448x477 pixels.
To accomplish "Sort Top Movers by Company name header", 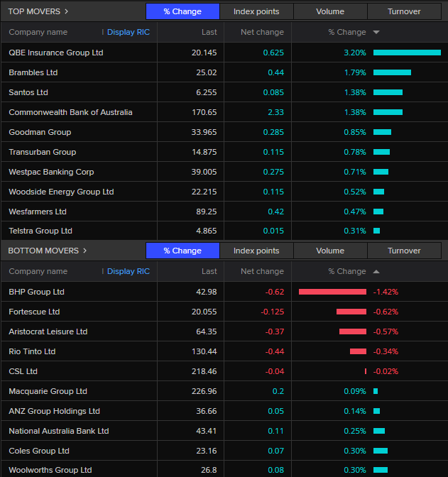I will [38, 32].
